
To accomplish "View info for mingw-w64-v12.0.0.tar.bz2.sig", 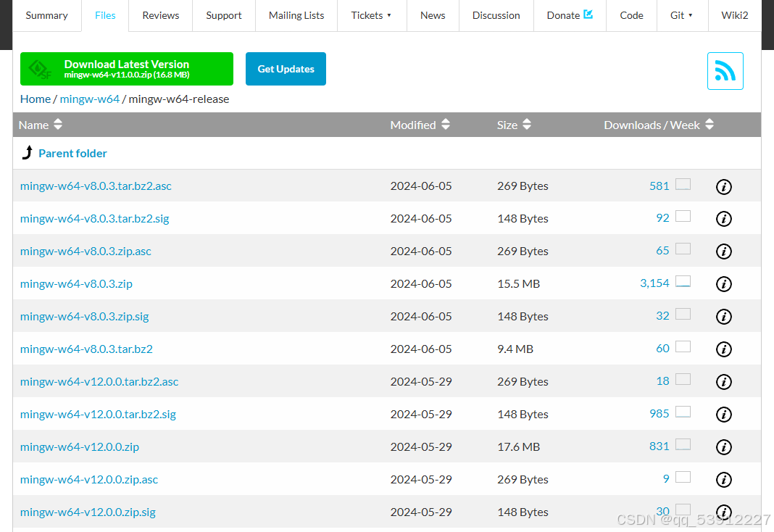I will [x=724, y=414].
